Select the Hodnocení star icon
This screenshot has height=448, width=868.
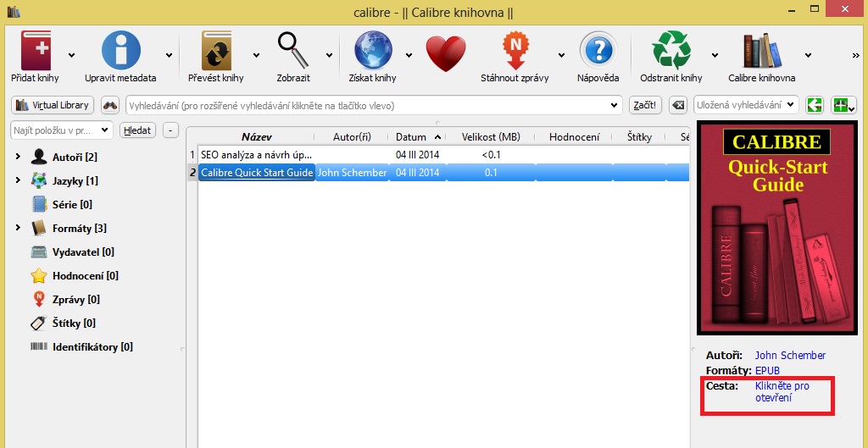39,275
